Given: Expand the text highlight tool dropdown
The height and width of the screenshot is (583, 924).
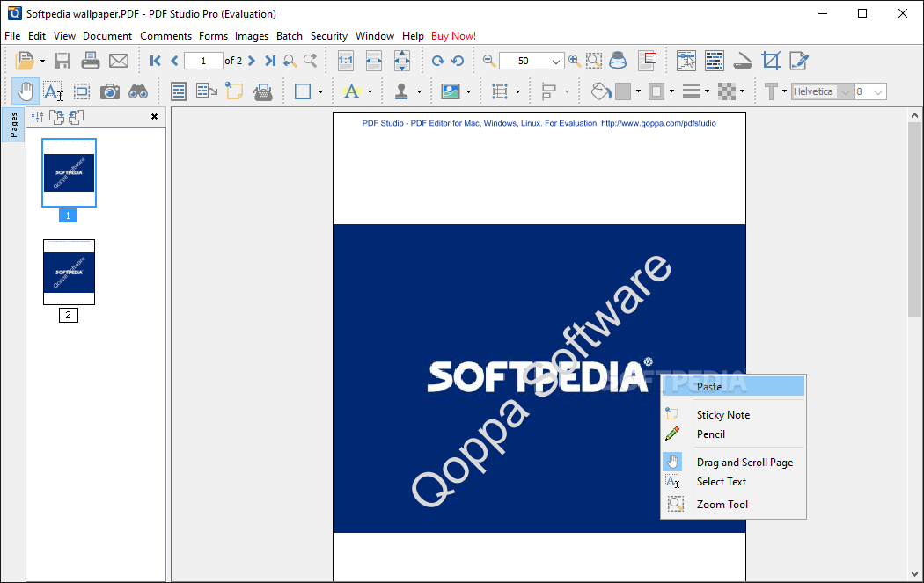Looking at the screenshot, I should (x=370, y=91).
